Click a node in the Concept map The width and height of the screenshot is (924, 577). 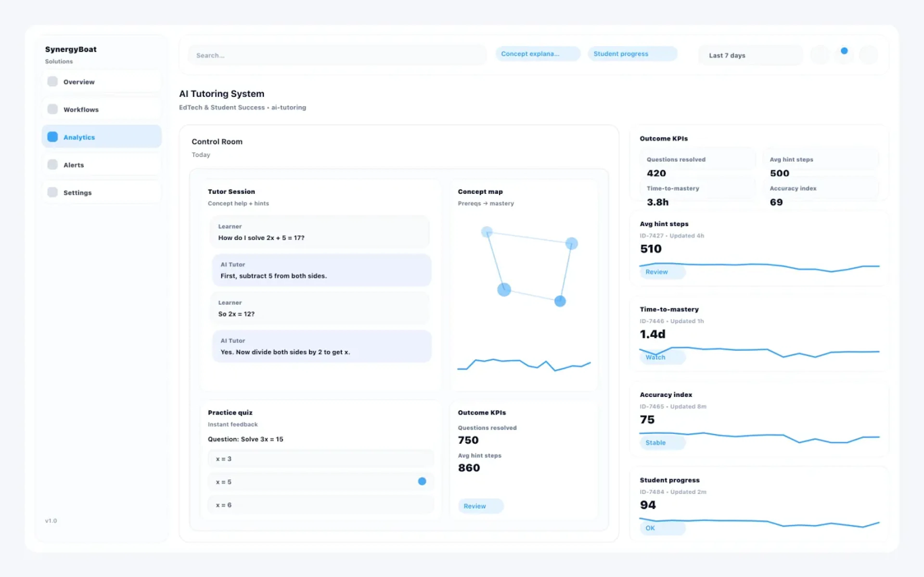pos(504,290)
